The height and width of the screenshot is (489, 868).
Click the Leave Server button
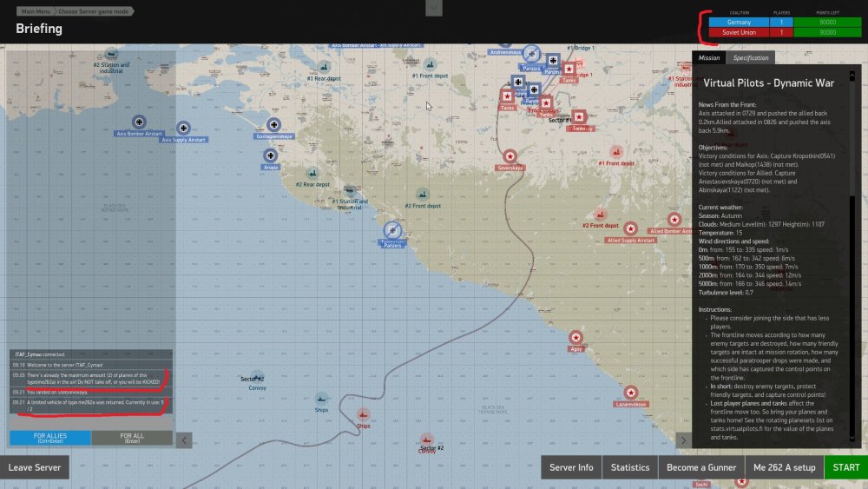tap(35, 467)
